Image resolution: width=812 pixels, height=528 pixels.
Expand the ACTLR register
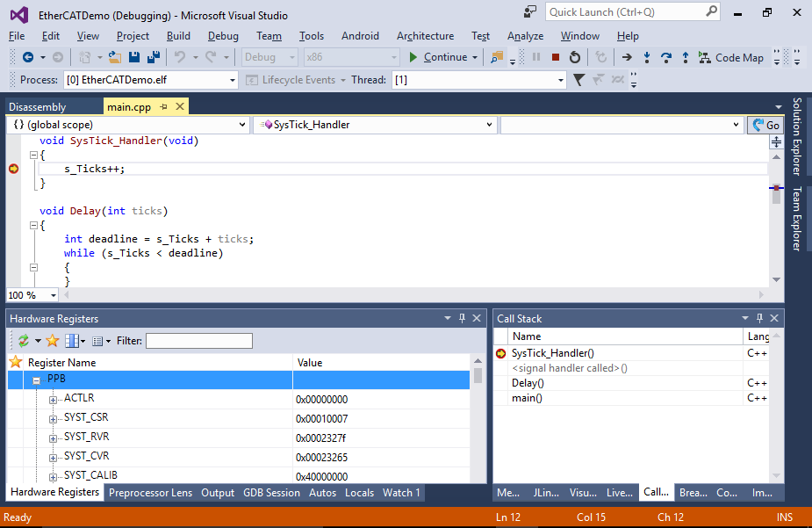tap(53, 400)
